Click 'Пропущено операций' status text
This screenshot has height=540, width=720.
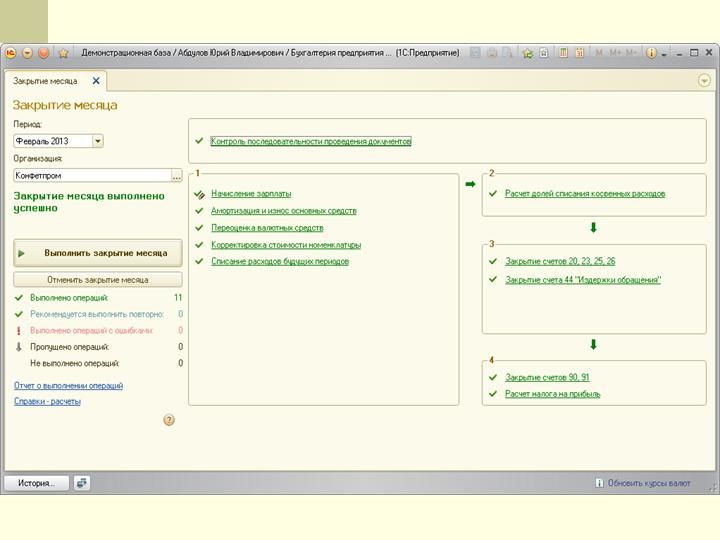pos(69,347)
